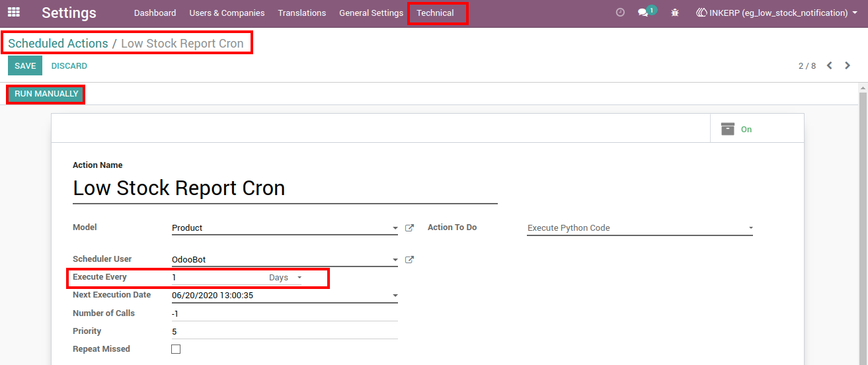The width and height of the screenshot is (868, 365).
Task: Open the Days interval unit dropdown
Action: click(x=285, y=278)
